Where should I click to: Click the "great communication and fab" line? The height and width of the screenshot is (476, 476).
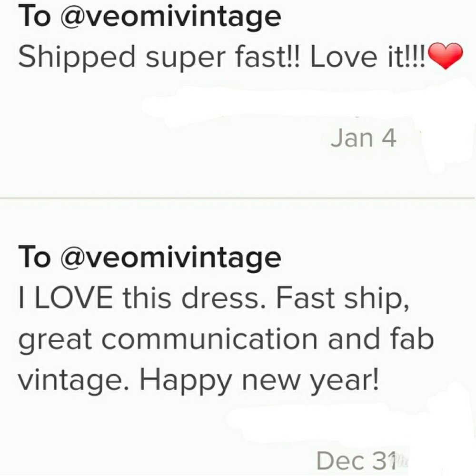pos(226,339)
